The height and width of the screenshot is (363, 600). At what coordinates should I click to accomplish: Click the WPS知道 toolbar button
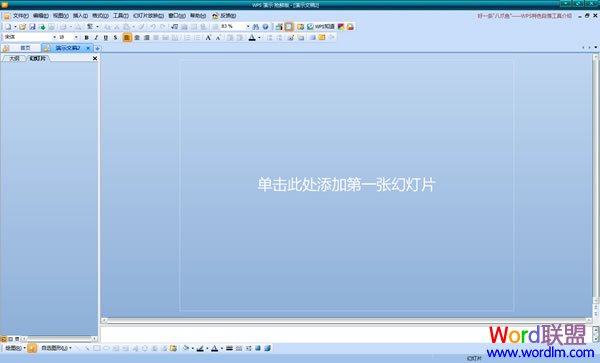321,26
